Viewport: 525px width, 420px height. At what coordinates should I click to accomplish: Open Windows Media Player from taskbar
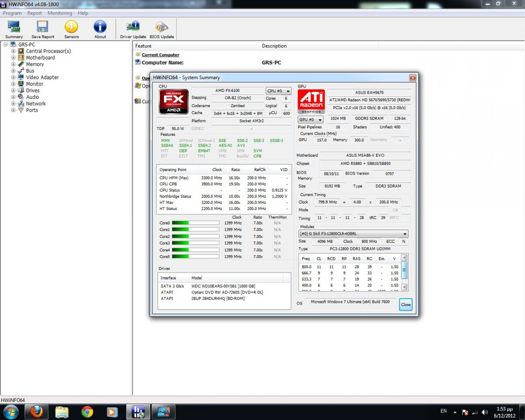[112, 412]
